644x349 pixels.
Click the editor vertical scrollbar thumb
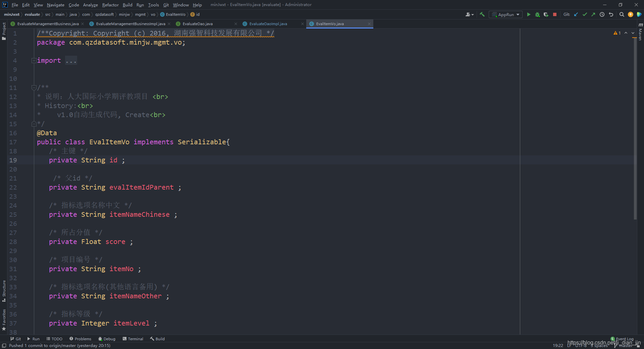[x=635, y=129]
